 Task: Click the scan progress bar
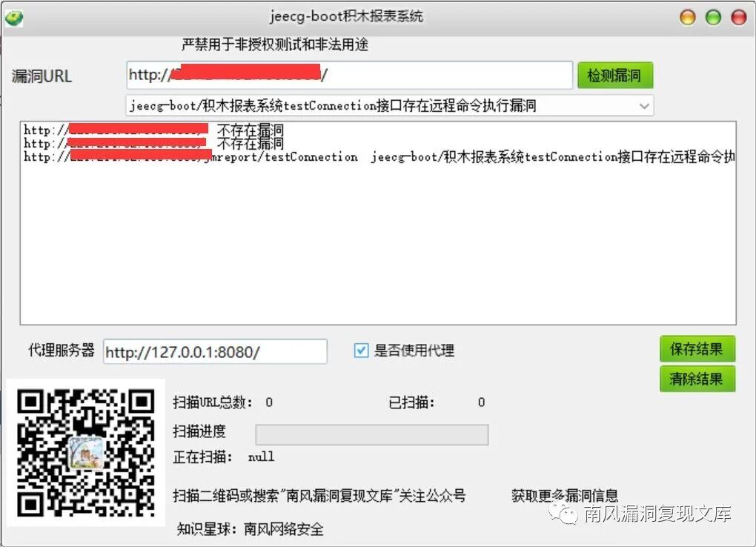tap(372, 434)
